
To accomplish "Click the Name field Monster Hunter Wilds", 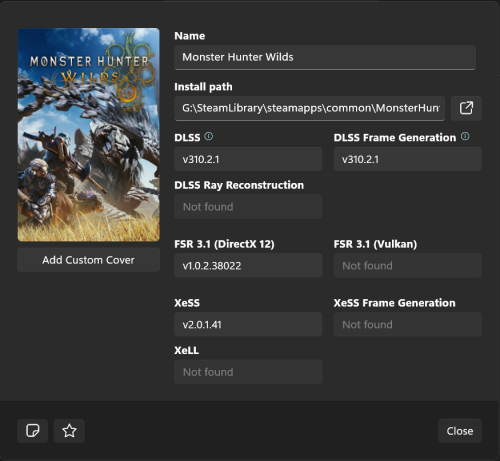I will (x=325, y=57).
